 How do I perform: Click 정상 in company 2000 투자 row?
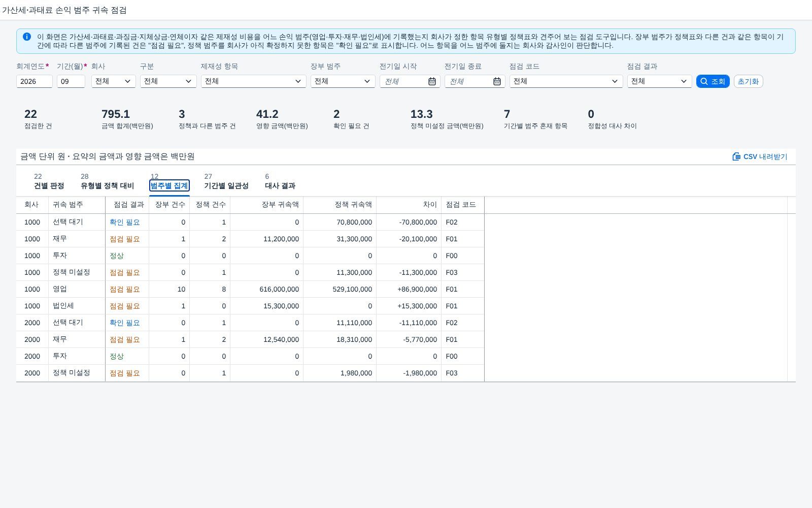(x=117, y=356)
